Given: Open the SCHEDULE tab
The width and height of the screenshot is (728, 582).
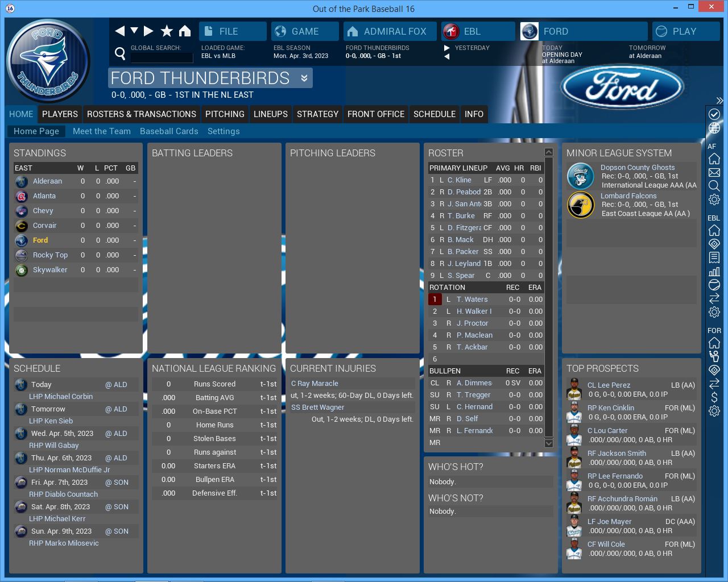Looking at the screenshot, I should click(x=435, y=114).
